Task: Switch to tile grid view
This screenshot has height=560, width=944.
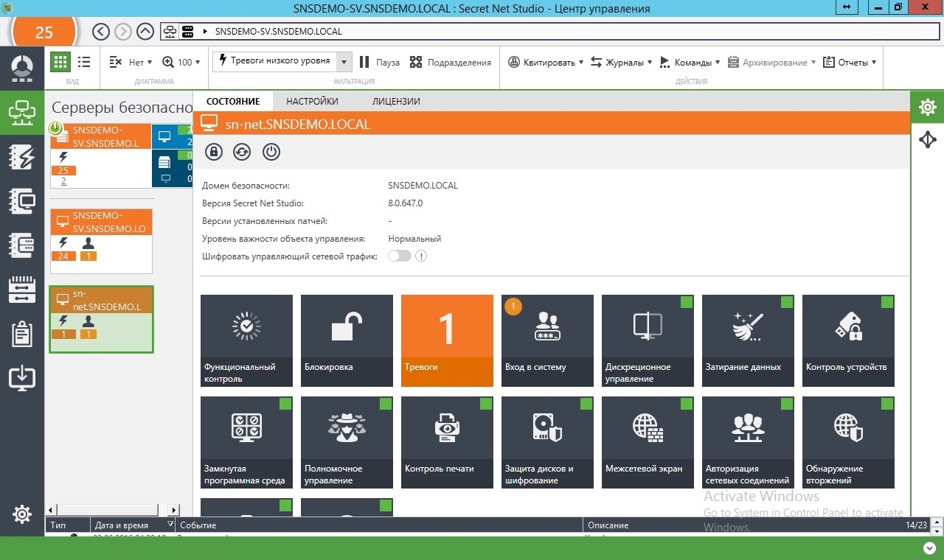Action: 60,63
